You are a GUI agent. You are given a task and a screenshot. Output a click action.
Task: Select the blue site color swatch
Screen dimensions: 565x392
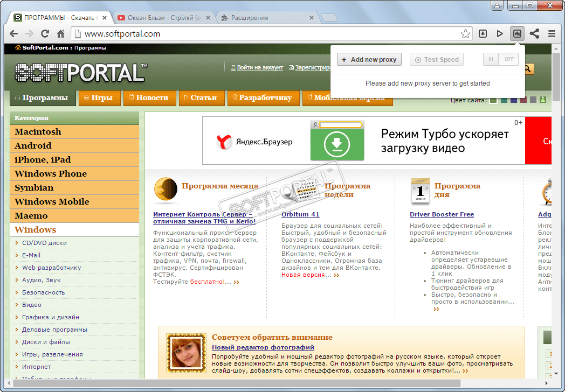point(513,100)
